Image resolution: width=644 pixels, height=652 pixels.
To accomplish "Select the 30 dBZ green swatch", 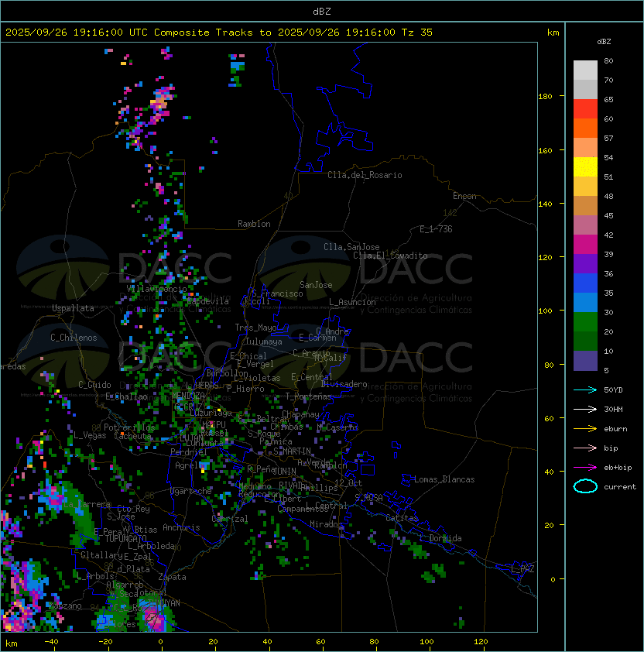I will (x=585, y=321).
